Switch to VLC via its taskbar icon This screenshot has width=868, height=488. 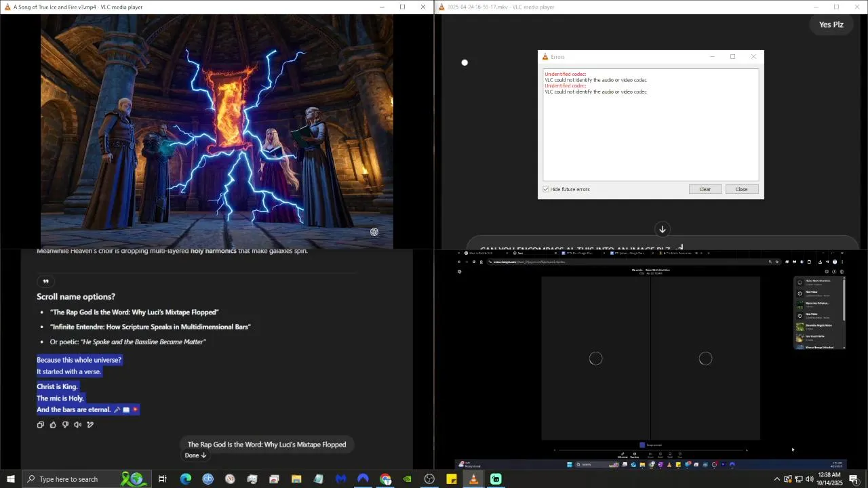point(473,479)
